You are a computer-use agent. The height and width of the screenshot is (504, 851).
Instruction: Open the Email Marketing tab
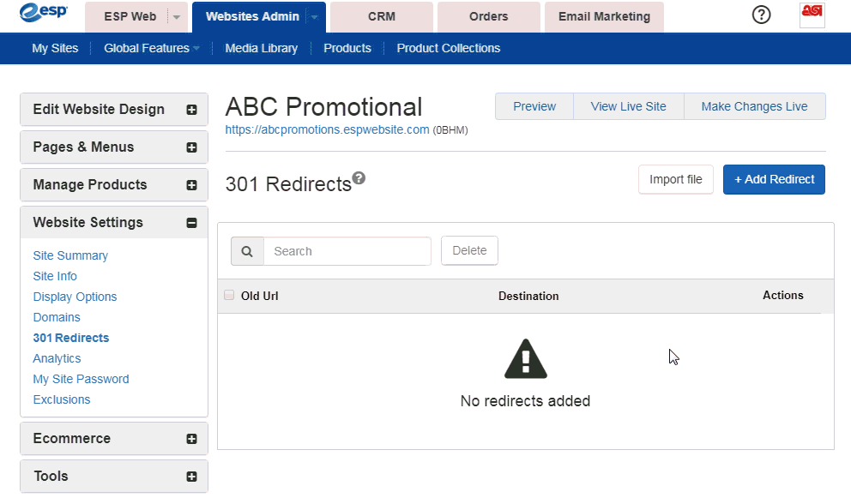(604, 17)
